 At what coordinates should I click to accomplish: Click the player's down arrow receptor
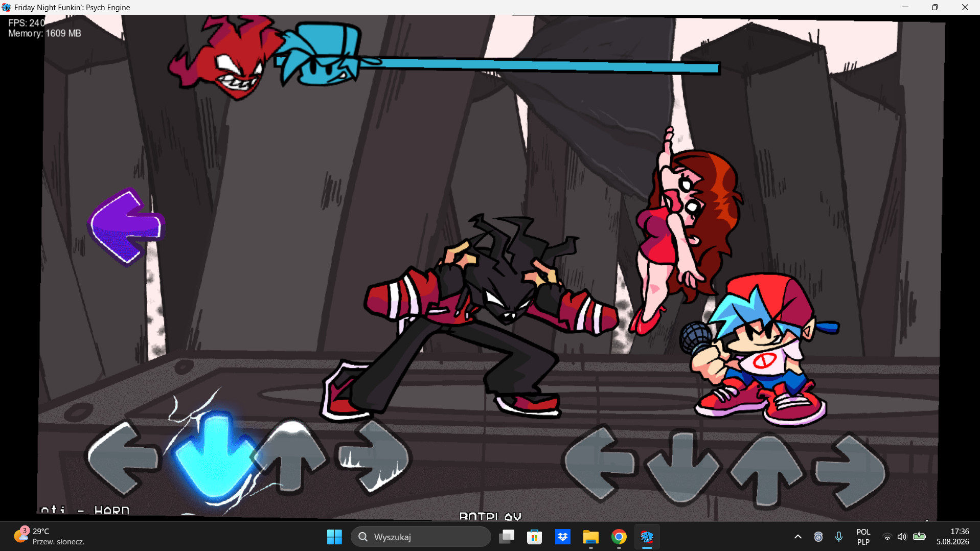pyautogui.click(x=682, y=468)
